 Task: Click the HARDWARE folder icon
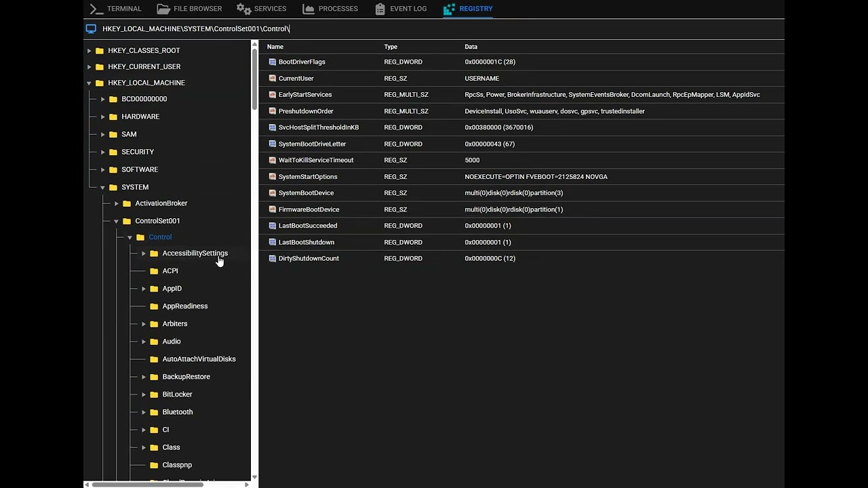(113, 117)
